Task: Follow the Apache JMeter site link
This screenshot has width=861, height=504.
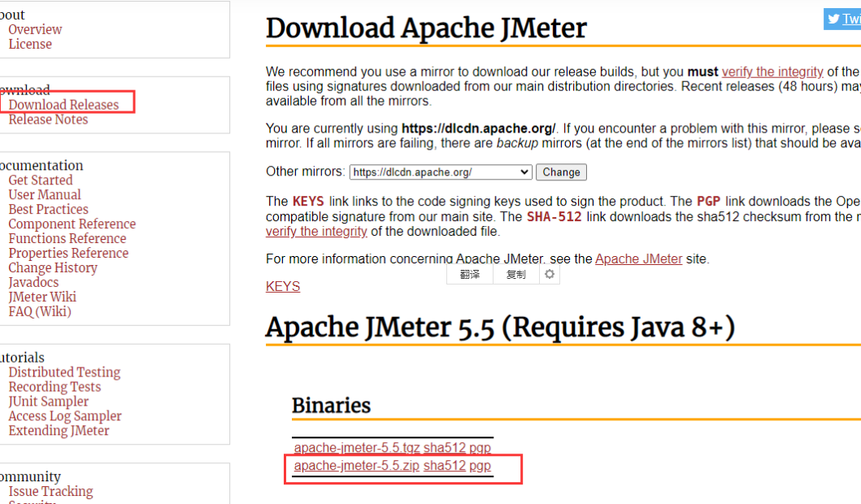Action: click(638, 259)
